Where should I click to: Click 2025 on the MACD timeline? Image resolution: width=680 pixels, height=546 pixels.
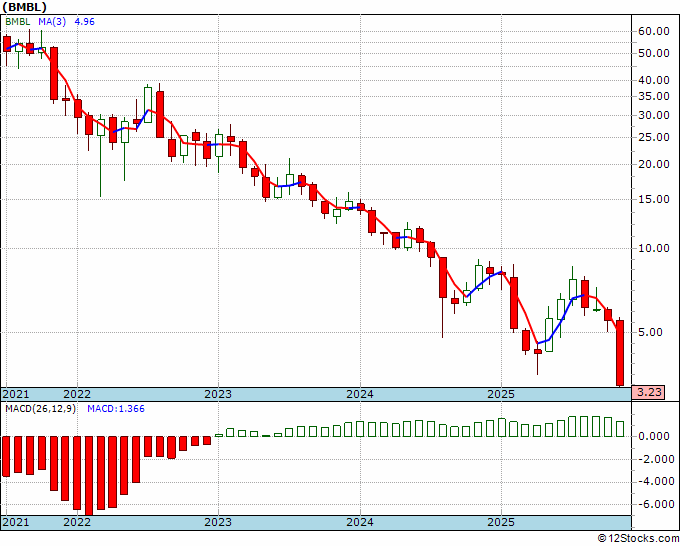pos(501,522)
